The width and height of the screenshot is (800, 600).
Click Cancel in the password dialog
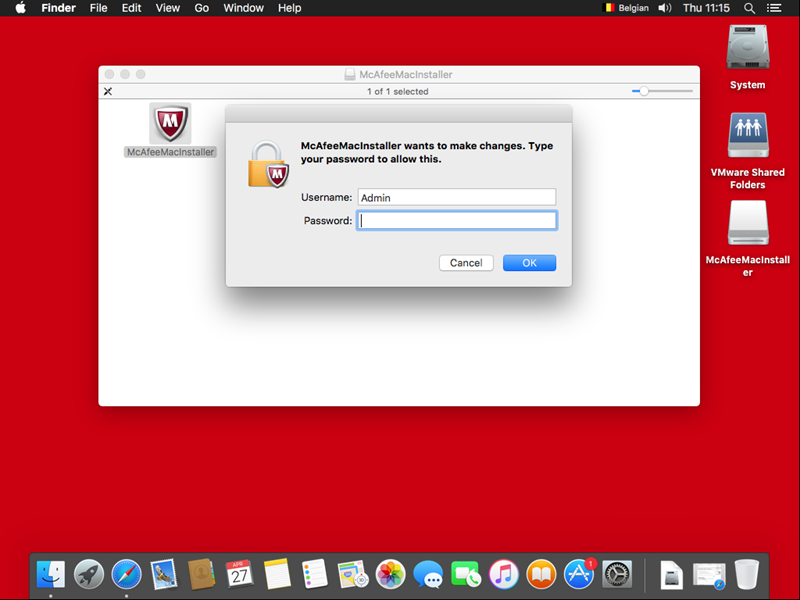pos(466,263)
